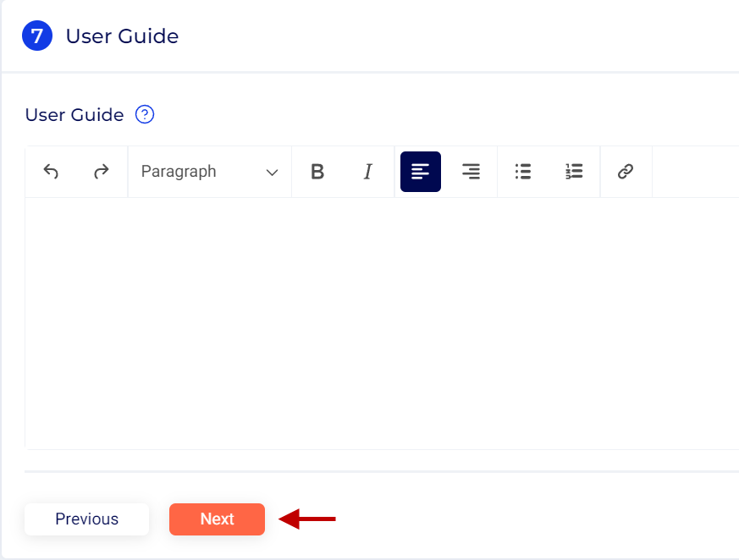
Task: Switch text alignment to right
Action: point(471,172)
